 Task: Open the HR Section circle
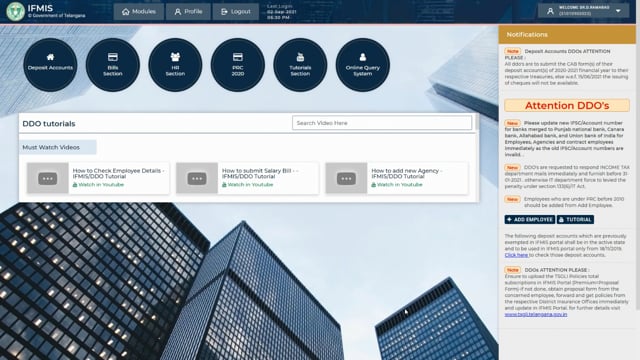[x=175, y=65]
